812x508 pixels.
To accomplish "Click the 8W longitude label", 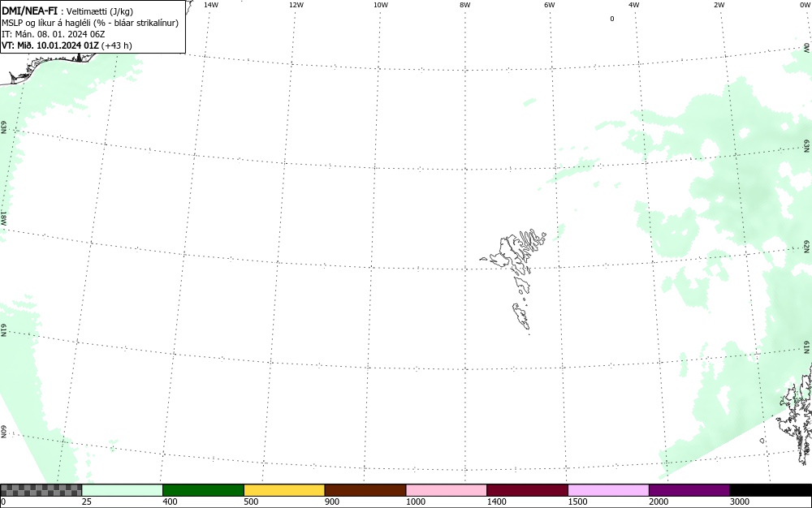I will click(465, 5).
